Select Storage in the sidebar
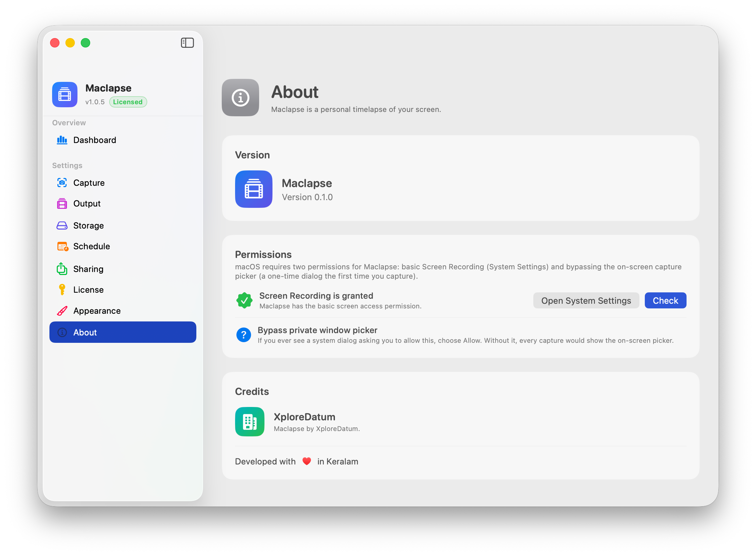Image resolution: width=756 pixels, height=556 pixels. pos(123,226)
